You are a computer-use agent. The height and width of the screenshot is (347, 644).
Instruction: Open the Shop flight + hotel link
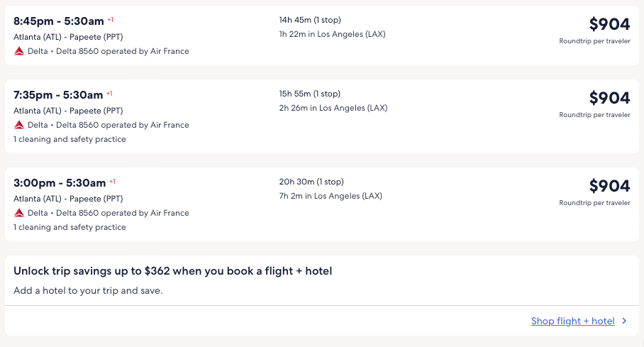(572, 321)
